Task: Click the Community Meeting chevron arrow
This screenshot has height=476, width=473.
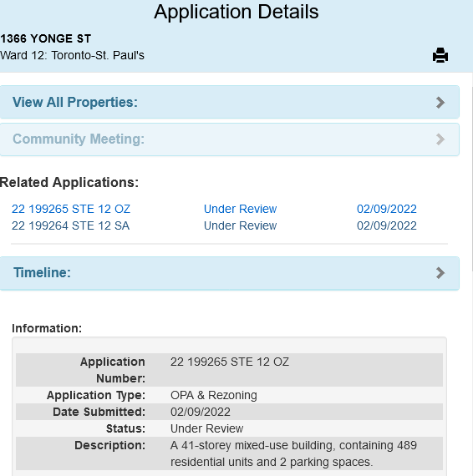Action: [440, 139]
